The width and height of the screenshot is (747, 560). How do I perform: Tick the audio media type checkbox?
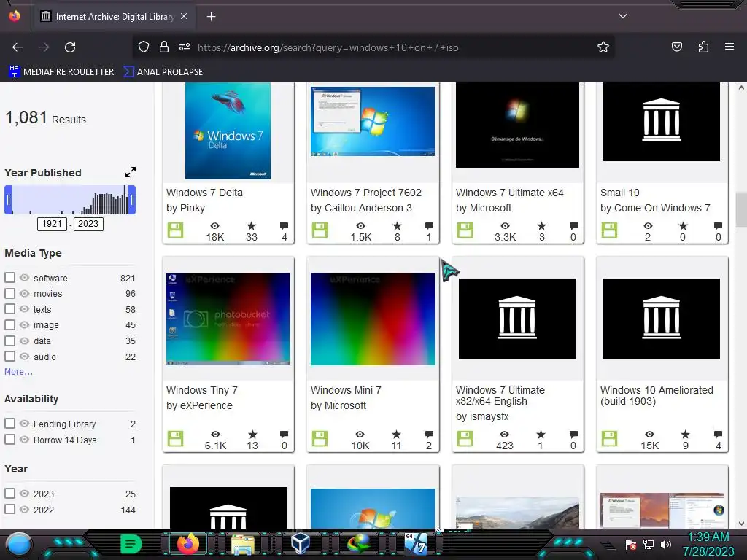[x=9, y=356]
